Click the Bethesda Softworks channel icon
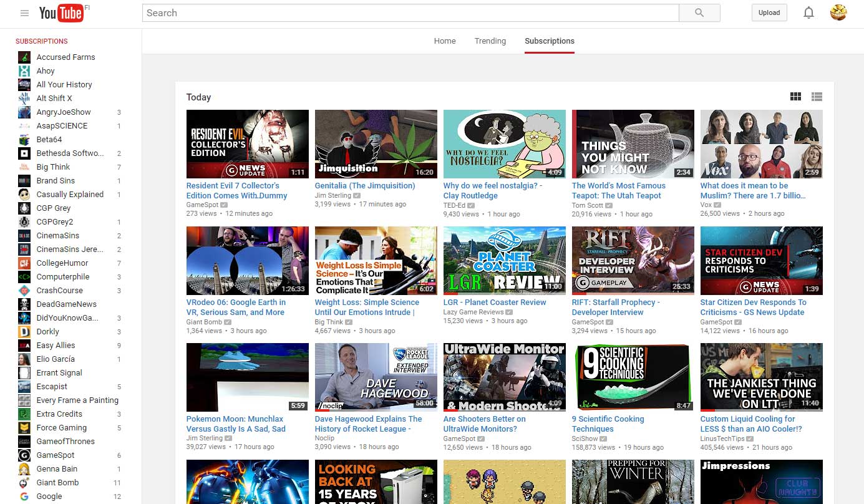 (24, 153)
